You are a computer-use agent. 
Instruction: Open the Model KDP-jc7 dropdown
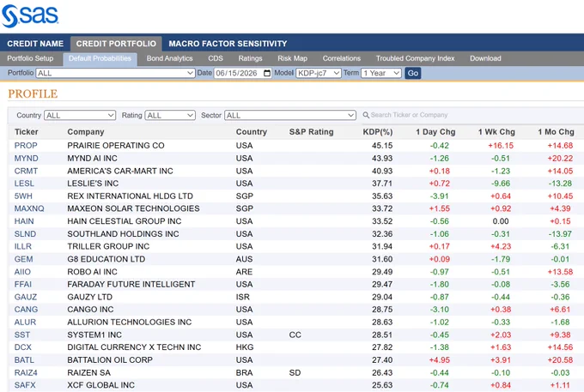coord(319,73)
